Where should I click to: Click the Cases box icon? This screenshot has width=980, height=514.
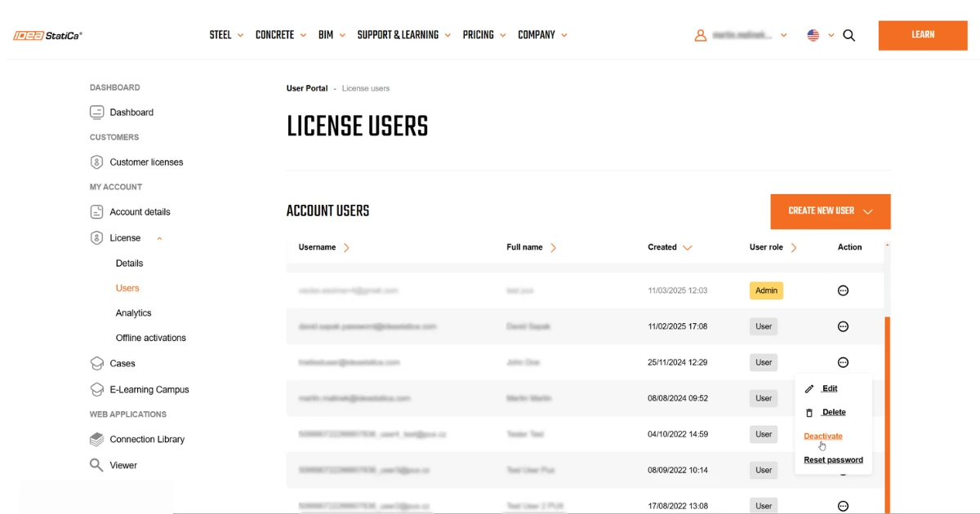point(96,364)
